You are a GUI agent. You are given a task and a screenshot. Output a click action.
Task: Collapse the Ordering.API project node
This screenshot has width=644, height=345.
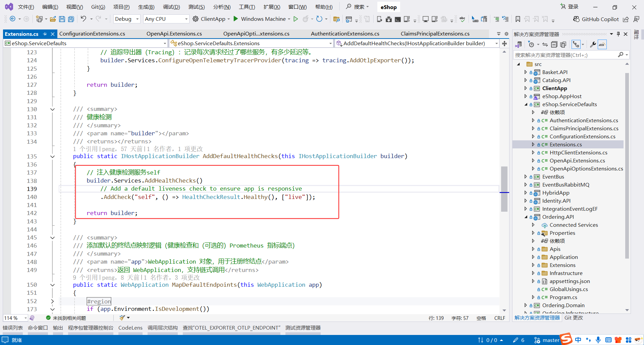(x=526, y=217)
